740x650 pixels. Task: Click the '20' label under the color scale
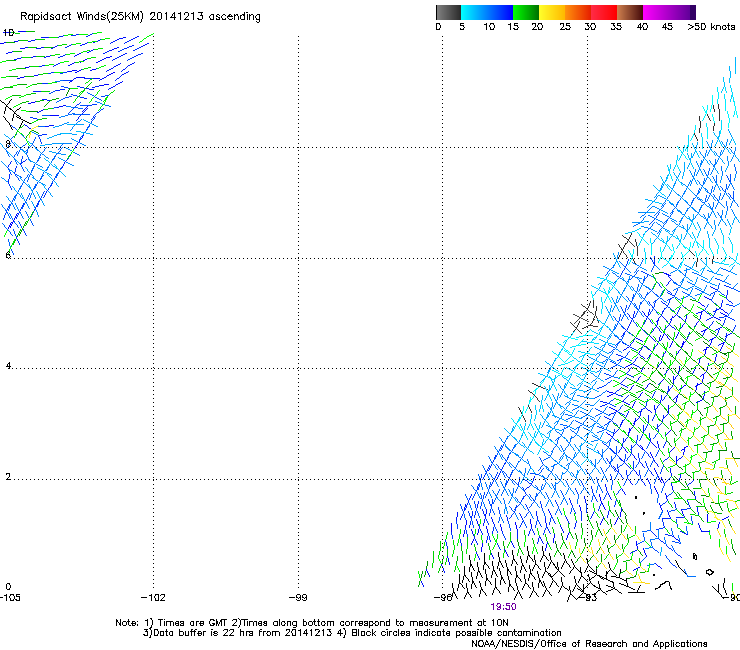pos(537,27)
